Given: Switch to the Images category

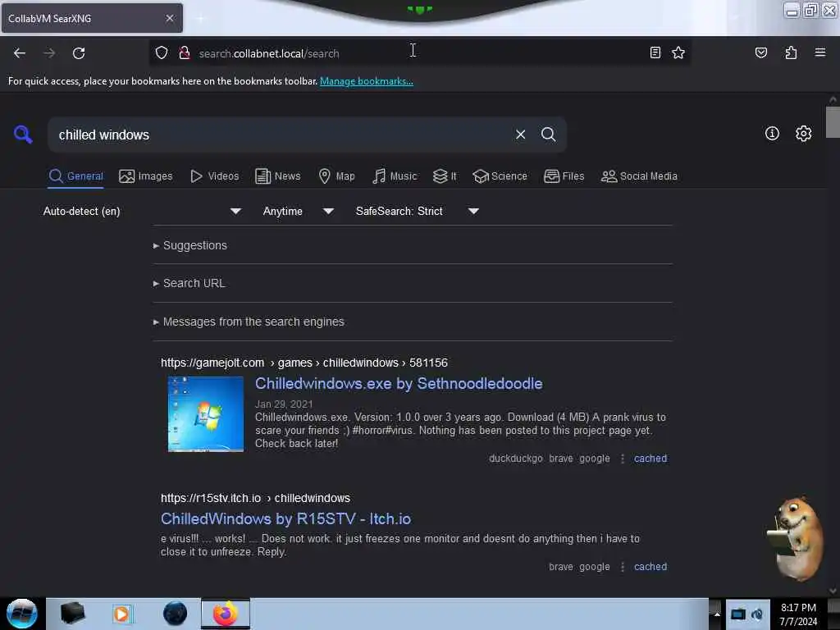Looking at the screenshot, I should 145,176.
